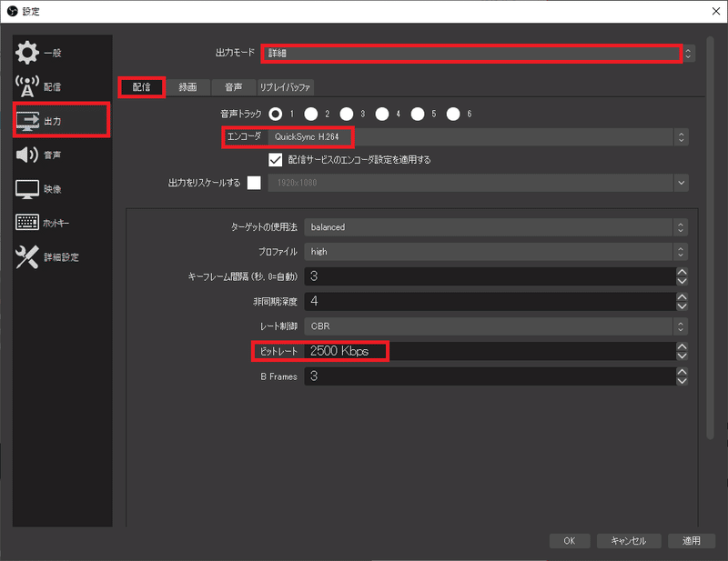Open the ホットキー keyboard icon
728x561 pixels.
tap(27, 222)
